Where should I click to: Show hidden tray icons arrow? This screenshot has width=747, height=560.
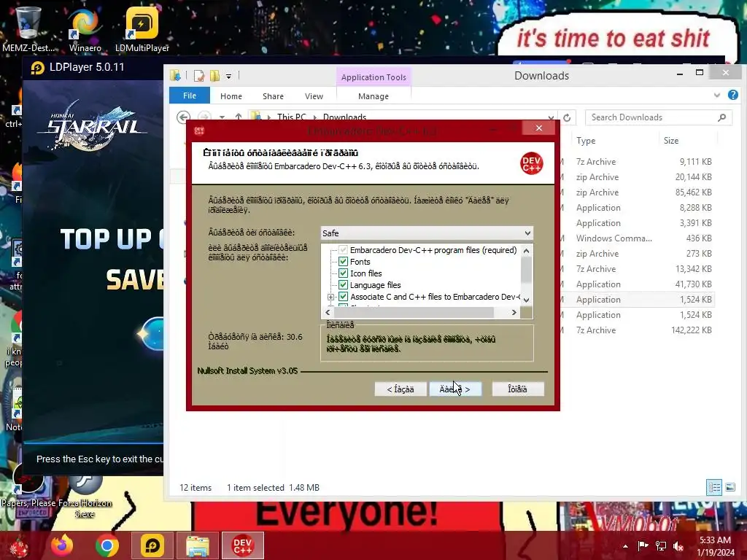(x=625, y=546)
